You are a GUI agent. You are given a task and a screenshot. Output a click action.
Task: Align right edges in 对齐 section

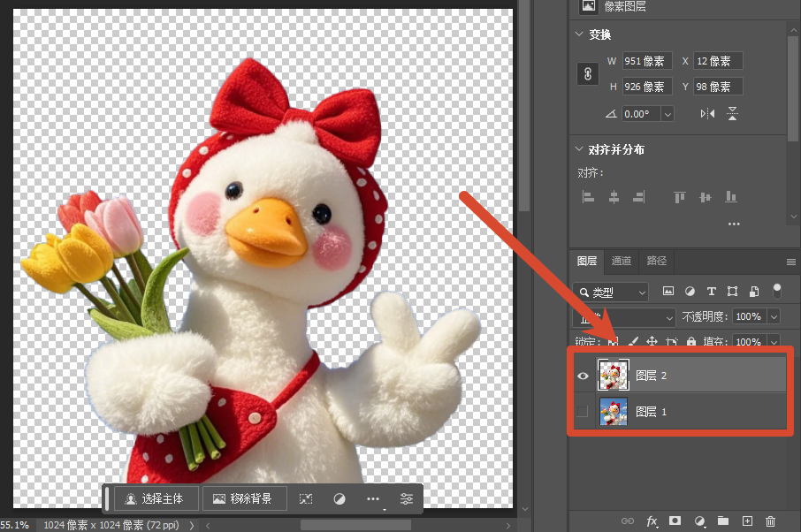639,196
